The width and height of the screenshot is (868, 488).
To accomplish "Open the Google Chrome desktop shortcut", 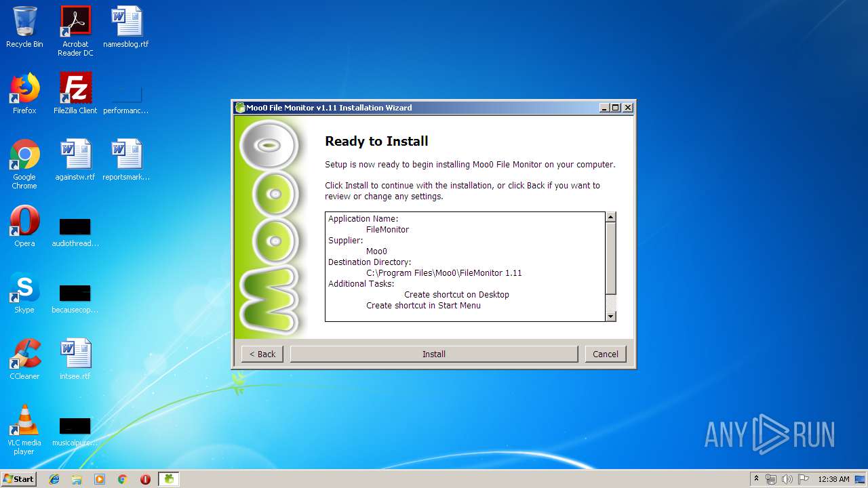I will [24, 165].
